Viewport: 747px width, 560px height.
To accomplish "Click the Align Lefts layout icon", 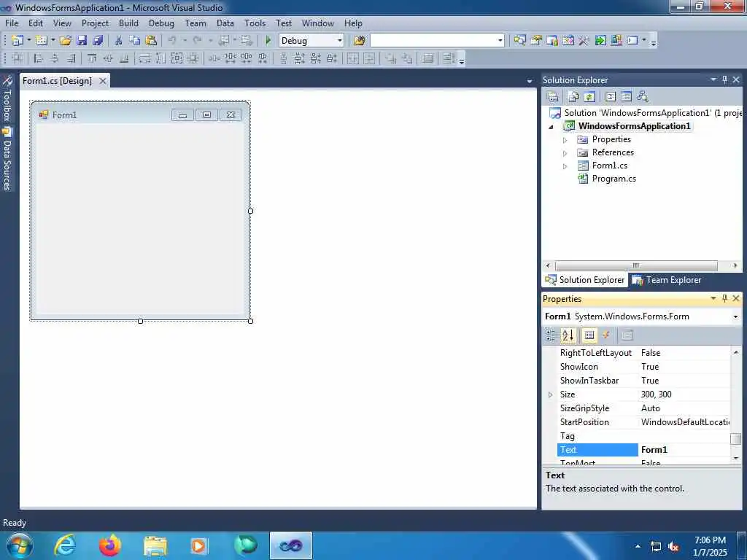I will point(39,58).
